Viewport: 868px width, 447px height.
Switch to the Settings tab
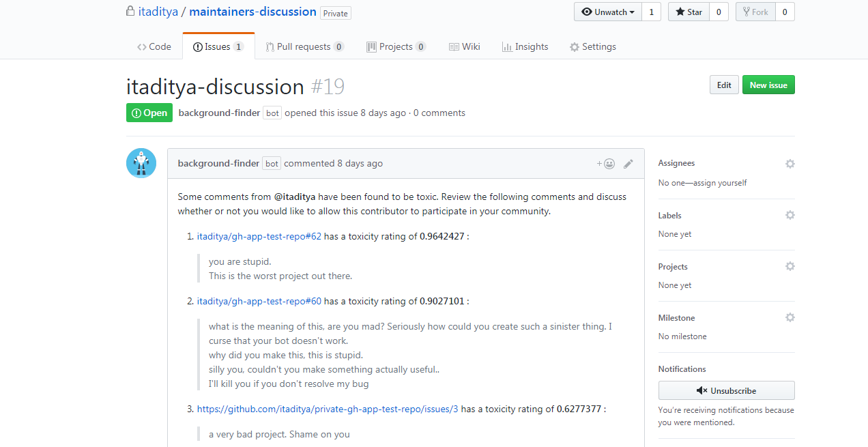coord(593,46)
